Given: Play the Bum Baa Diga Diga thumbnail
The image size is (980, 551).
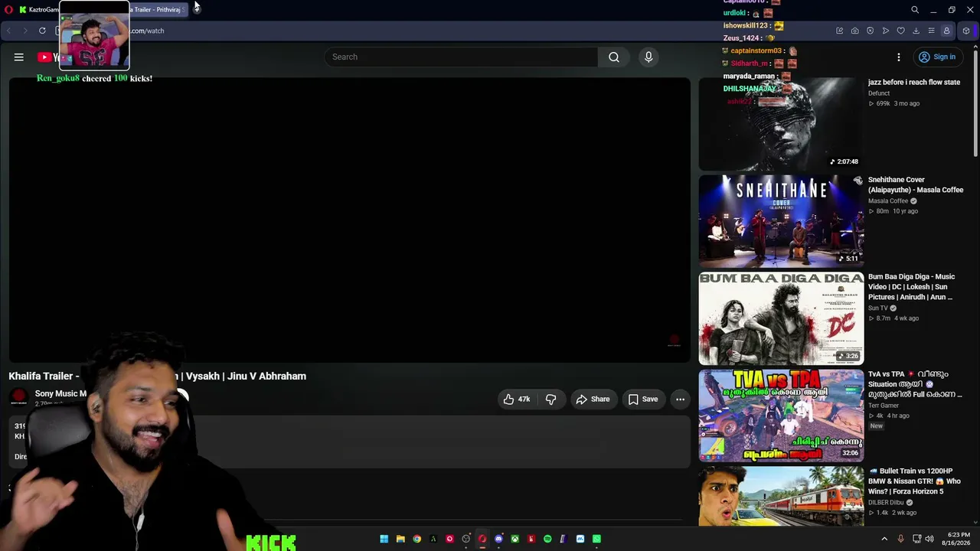Looking at the screenshot, I should [x=781, y=318].
